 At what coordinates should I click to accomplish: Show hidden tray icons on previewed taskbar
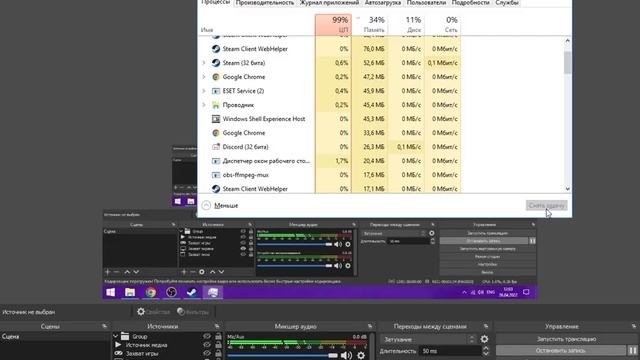464,292
